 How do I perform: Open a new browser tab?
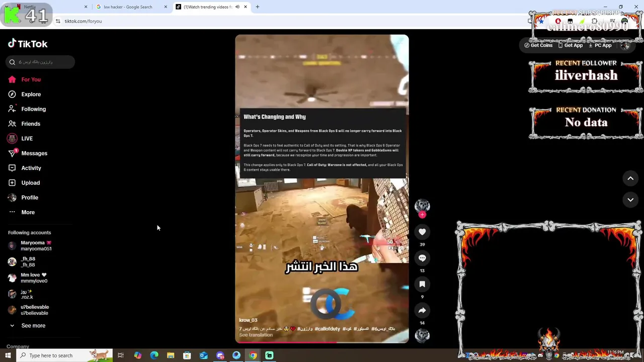click(x=258, y=7)
